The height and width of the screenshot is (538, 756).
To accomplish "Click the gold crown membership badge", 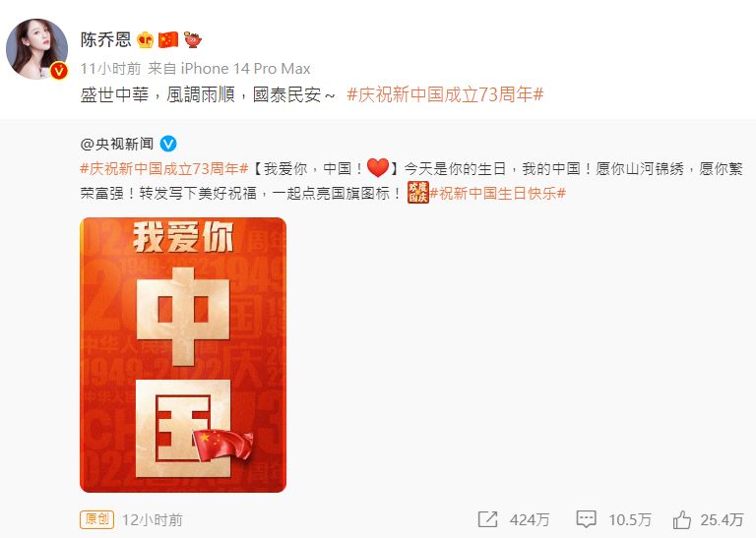I will (145, 39).
